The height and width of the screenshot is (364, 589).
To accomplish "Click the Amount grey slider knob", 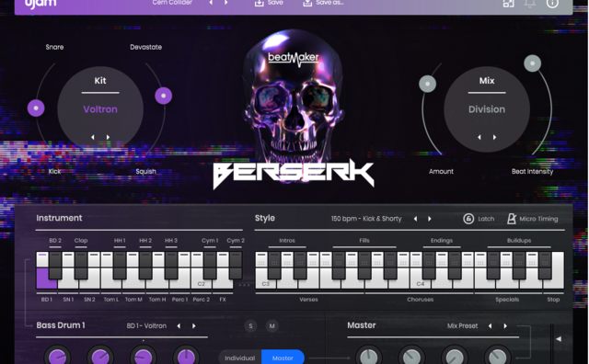I will click(427, 84).
